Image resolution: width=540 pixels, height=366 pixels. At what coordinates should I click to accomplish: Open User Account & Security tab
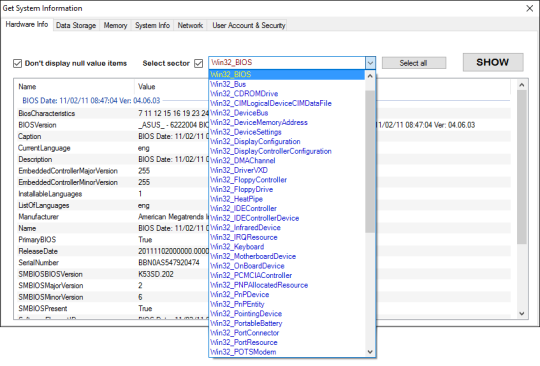tap(249, 25)
